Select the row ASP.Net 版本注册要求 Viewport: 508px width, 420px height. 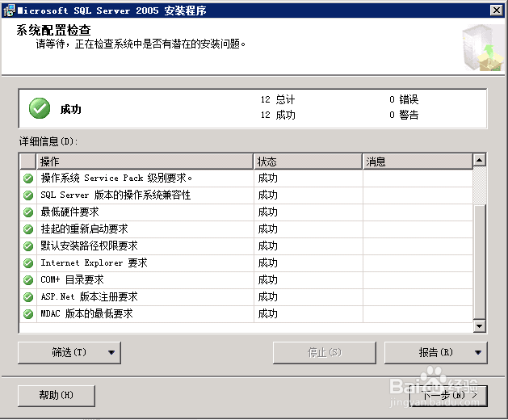click(246, 297)
